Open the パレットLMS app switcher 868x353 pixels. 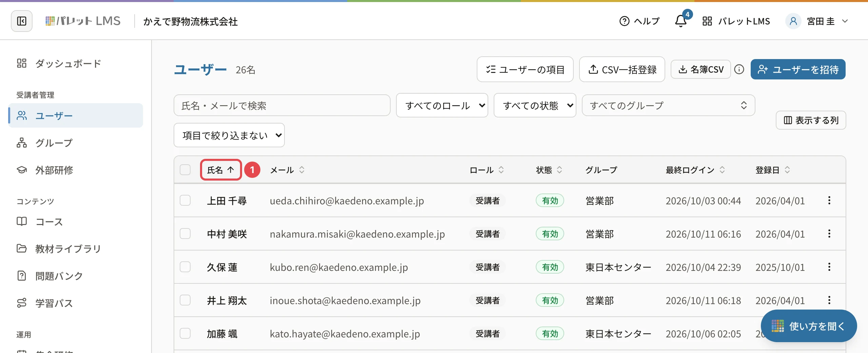(x=736, y=21)
